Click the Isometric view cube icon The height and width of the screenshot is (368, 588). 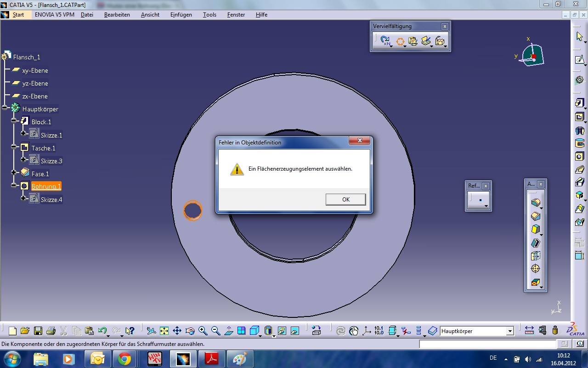[x=254, y=331]
